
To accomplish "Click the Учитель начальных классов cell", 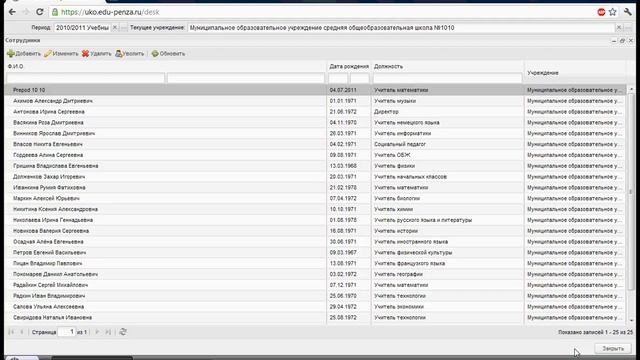I will [448, 177].
